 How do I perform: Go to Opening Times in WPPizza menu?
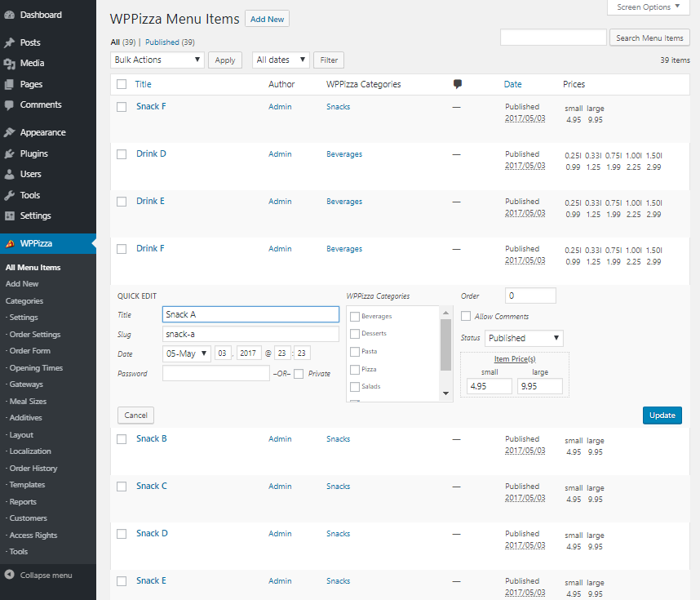36,367
